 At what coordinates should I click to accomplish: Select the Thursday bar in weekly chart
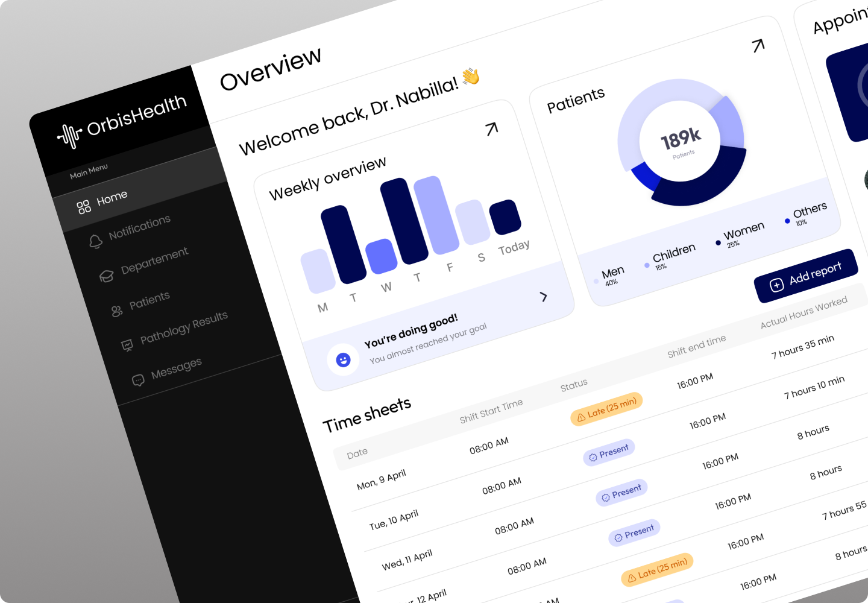coord(404,221)
